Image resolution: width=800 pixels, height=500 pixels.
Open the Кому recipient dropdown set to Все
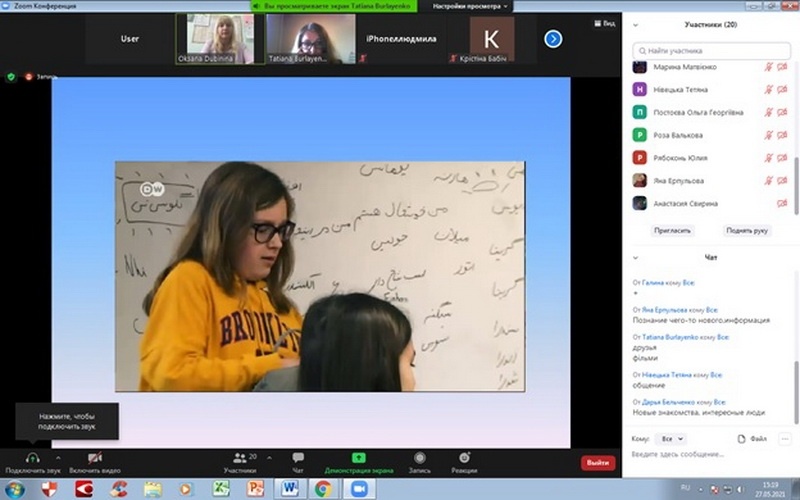coord(672,439)
